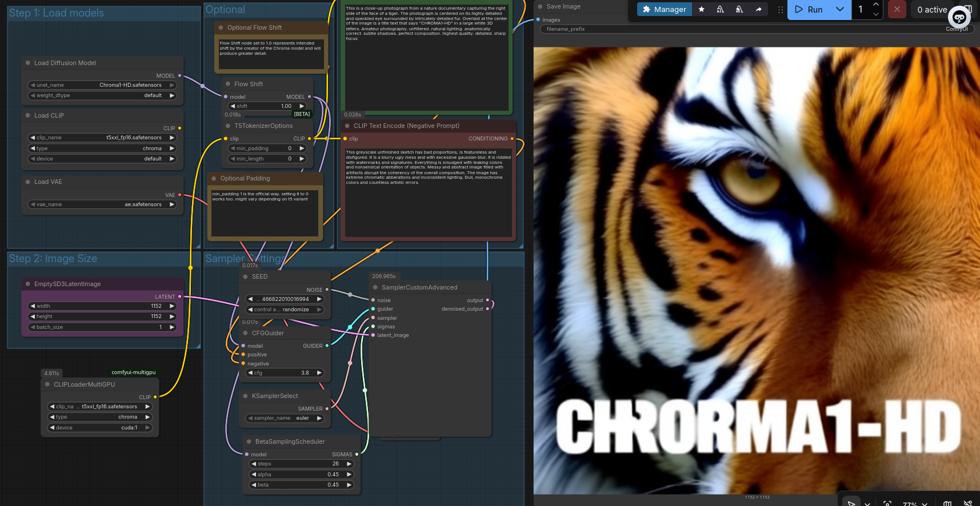
Task: Click the beta value field
Action: (x=302, y=485)
